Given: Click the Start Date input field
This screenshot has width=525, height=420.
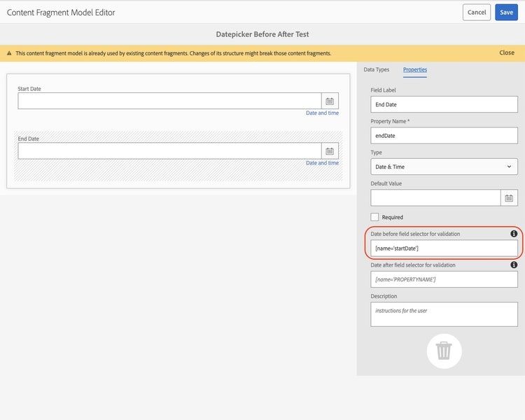Looking at the screenshot, I should [170, 101].
